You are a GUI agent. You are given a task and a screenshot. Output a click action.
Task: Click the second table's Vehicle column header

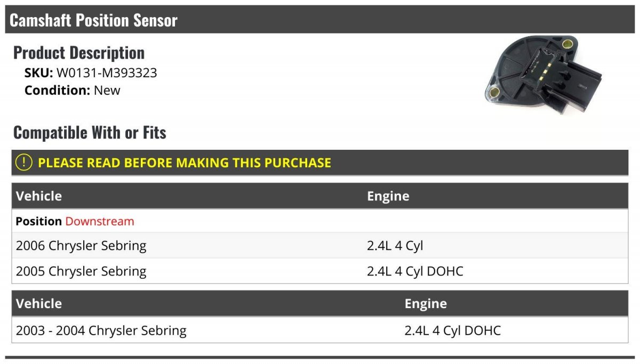coord(39,304)
